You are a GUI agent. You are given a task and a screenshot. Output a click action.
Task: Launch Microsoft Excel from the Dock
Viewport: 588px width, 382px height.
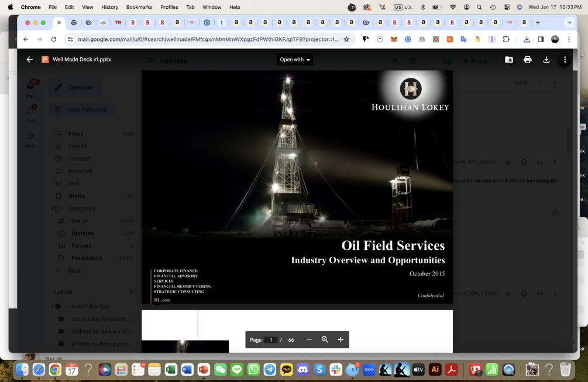(x=171, y=370)
